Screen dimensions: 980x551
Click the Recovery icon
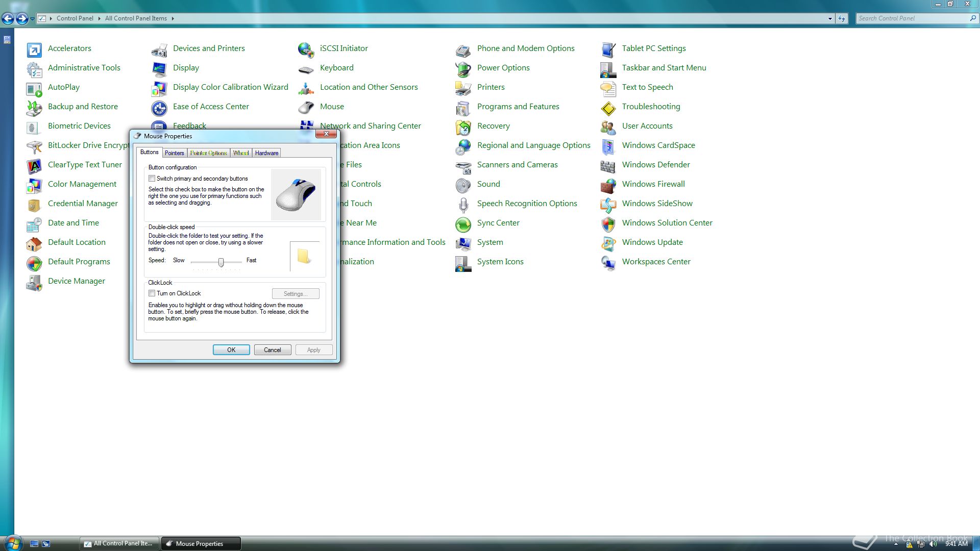point(463,127)
